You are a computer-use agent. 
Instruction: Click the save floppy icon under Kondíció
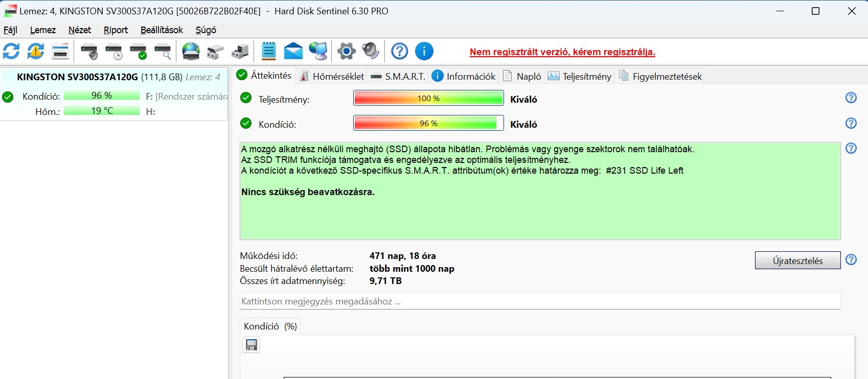[x=252, y=345]
